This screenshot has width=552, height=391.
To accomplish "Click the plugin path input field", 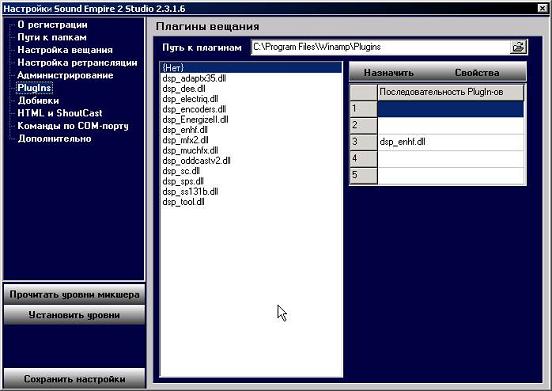I will coord(380,47).
